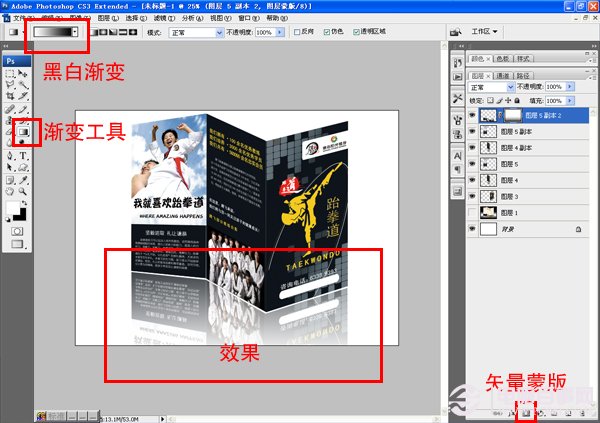
Task: Select the Gradient tool in toolbox
Action: pyautogui.click(x=23, y=132)
